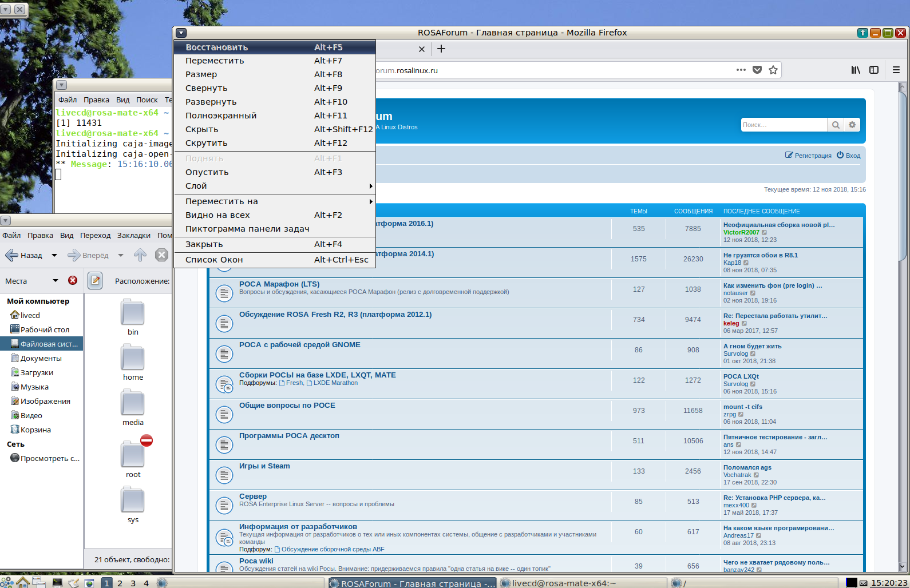Image resolution: width=910 pixels, height=588 pixels.
Task: Close the current Firefox tab
Action: click(422, 49)
